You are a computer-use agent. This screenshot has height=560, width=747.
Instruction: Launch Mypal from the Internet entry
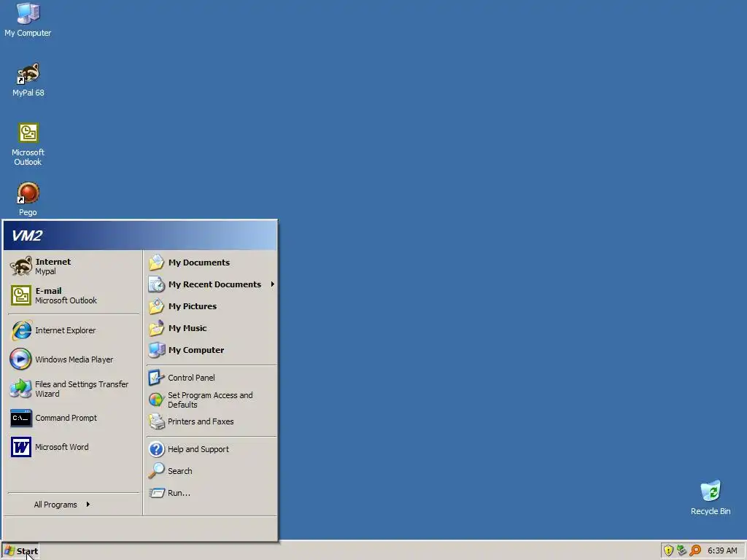click(x=74, y=266)
